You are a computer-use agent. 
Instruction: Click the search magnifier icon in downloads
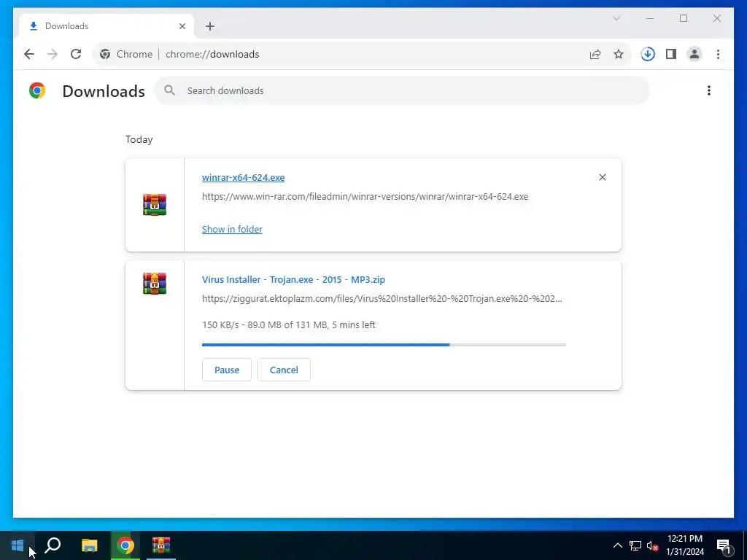(169, 90)
